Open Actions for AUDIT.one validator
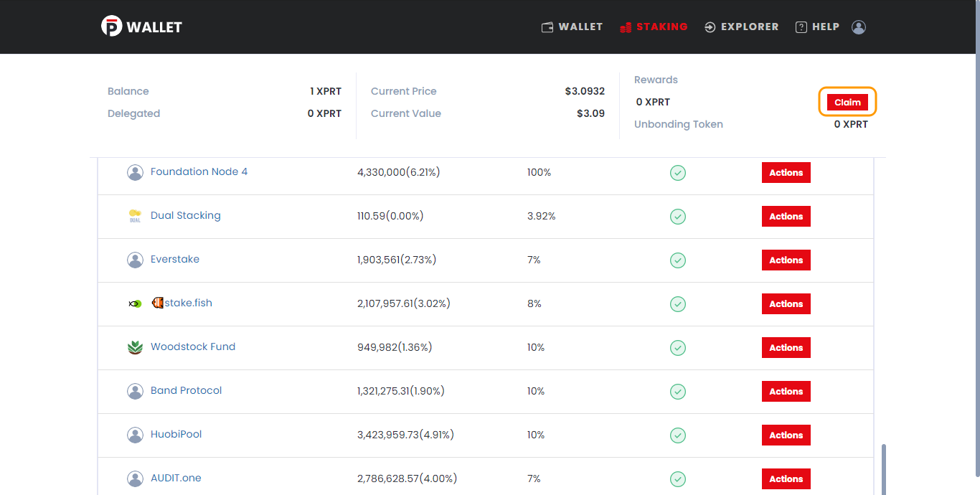The image size is (980, 495). point(786,479)
